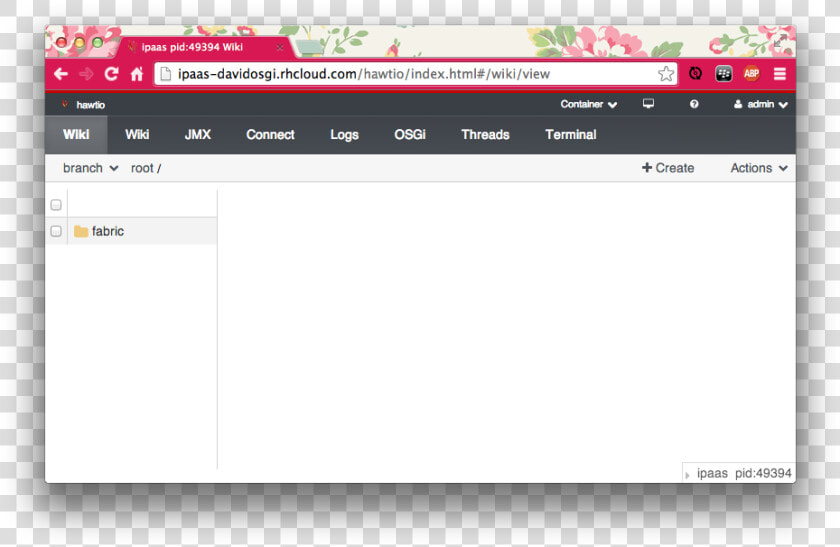Open the branch dropdown
840x547 pixels.
pos(90,168)
